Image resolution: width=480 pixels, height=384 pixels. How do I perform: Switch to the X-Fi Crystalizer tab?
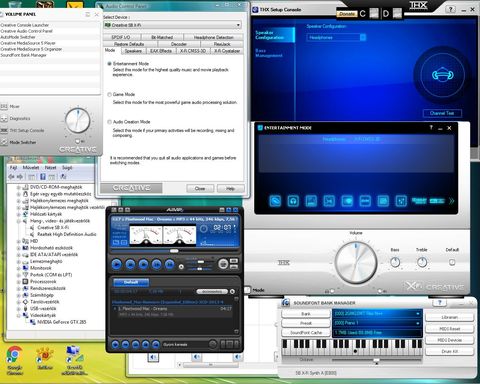click(227, 51)
